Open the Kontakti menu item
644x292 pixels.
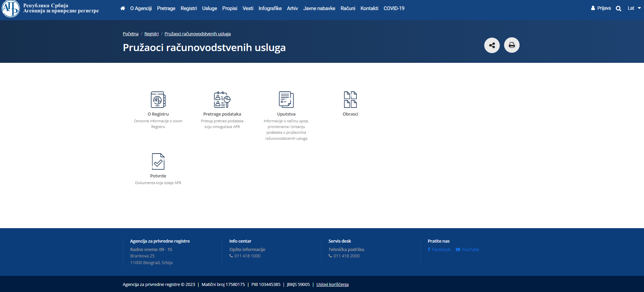pos(369,8)
